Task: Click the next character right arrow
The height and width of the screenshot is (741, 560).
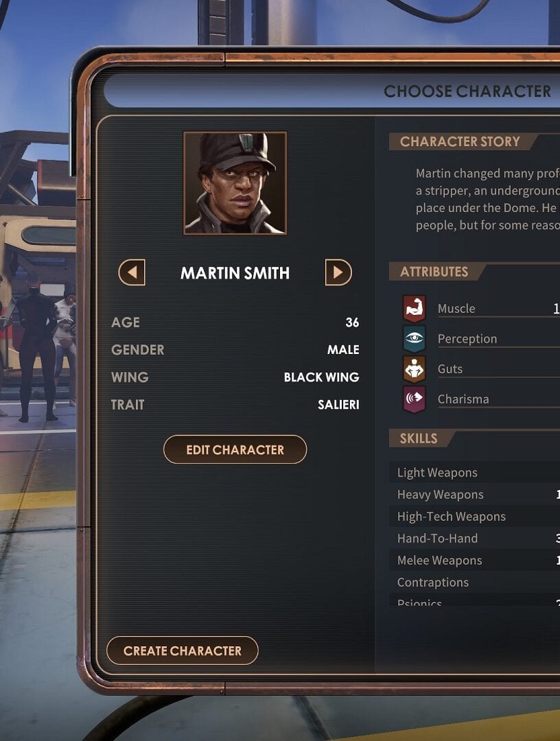Action: tap(338, 272)
